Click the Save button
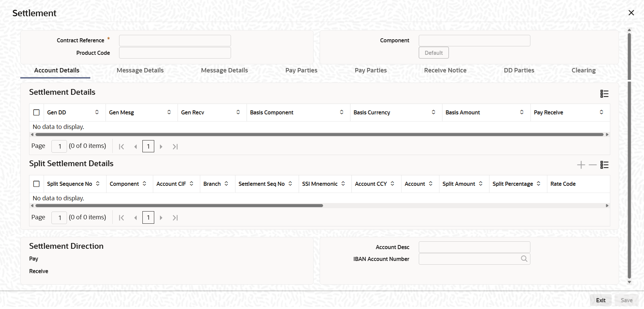 coord(626,300)
